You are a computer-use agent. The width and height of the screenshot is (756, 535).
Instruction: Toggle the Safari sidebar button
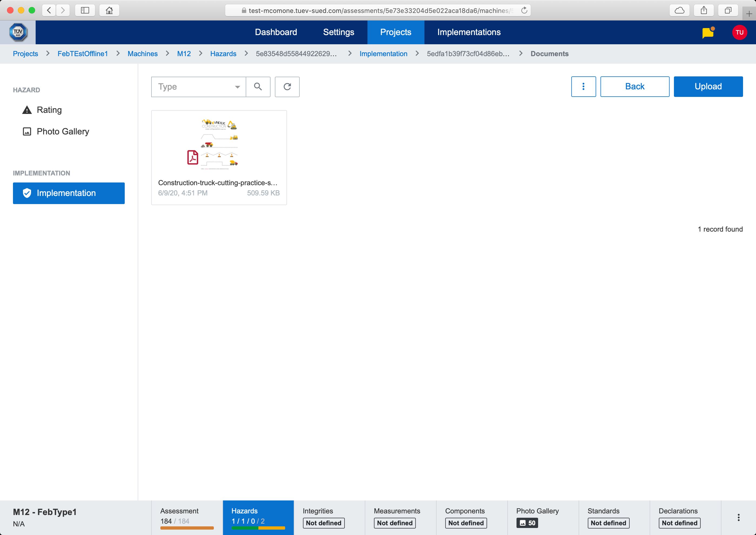click(85, 11)
